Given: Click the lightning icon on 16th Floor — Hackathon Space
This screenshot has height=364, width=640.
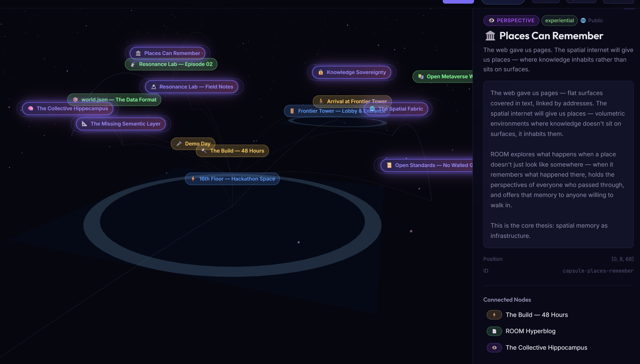Looking at the screenshot, I should tap(193, 179).
